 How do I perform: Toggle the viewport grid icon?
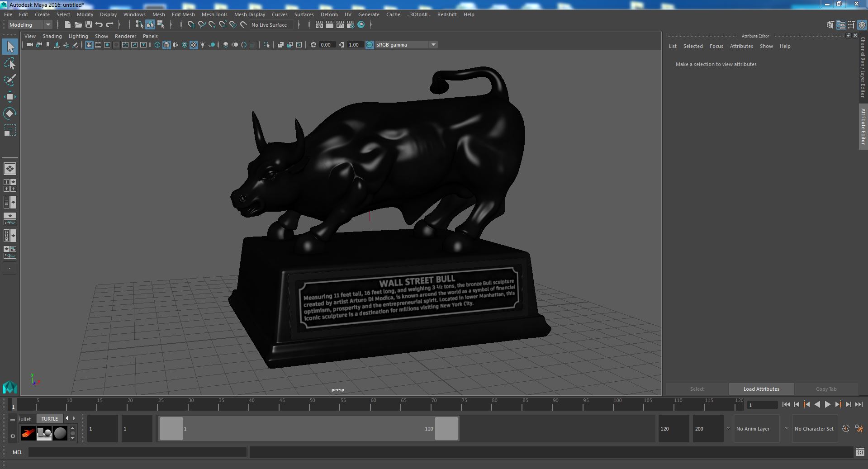point(89,45)
